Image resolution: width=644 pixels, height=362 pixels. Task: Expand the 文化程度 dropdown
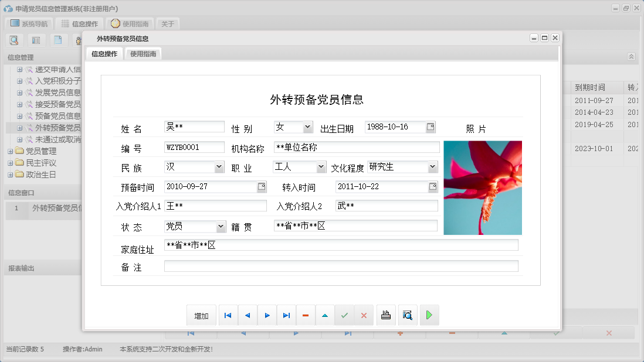click(x=432, y=168)
